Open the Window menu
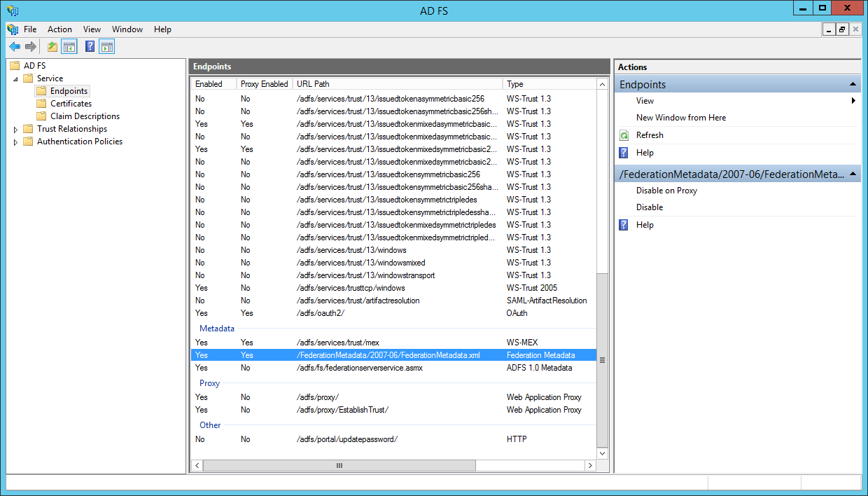868x496 pixels. tap(127, 29)
